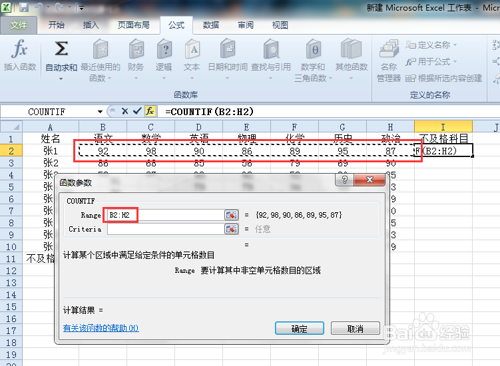500x366 pixels.
Task: Click Use in Formula (用于公式) option
Action: point(431,62)
